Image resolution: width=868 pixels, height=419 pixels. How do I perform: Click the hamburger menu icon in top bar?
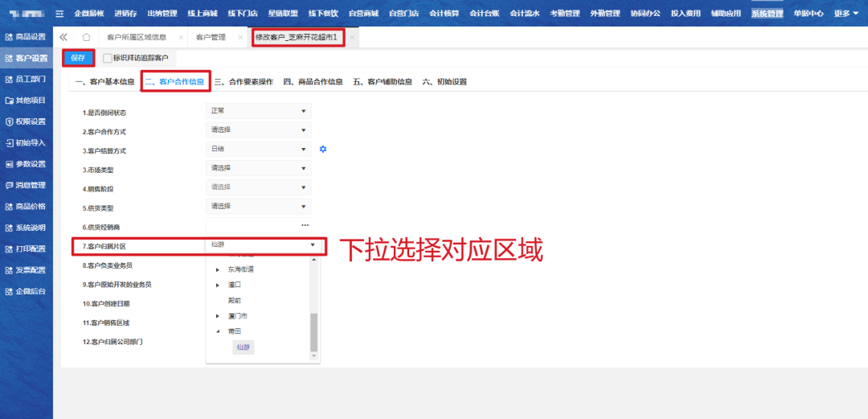point(59,14)
